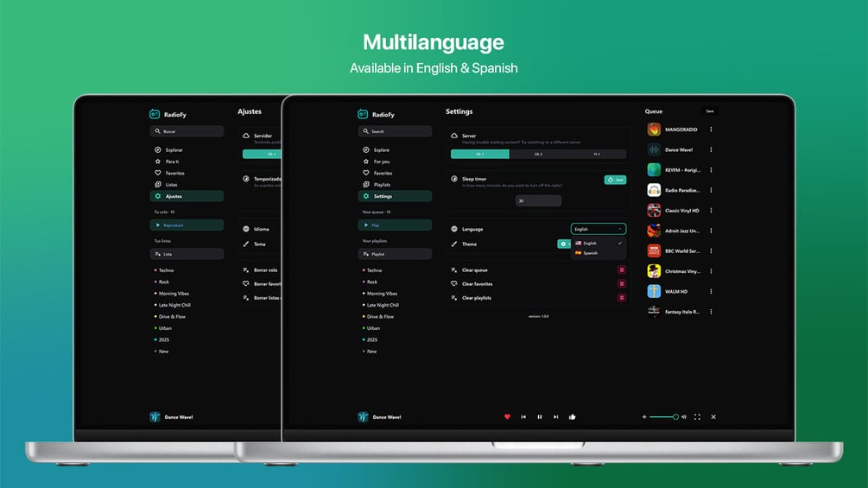
Task: Click the sleep timer minutes field
Action: point(538,201)
